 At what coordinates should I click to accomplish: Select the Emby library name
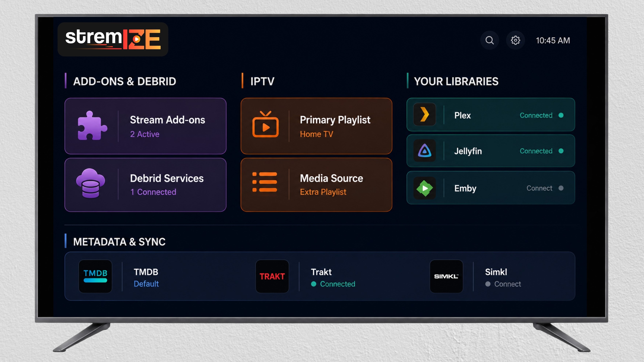pyautogui.click(x=465, y=188)
